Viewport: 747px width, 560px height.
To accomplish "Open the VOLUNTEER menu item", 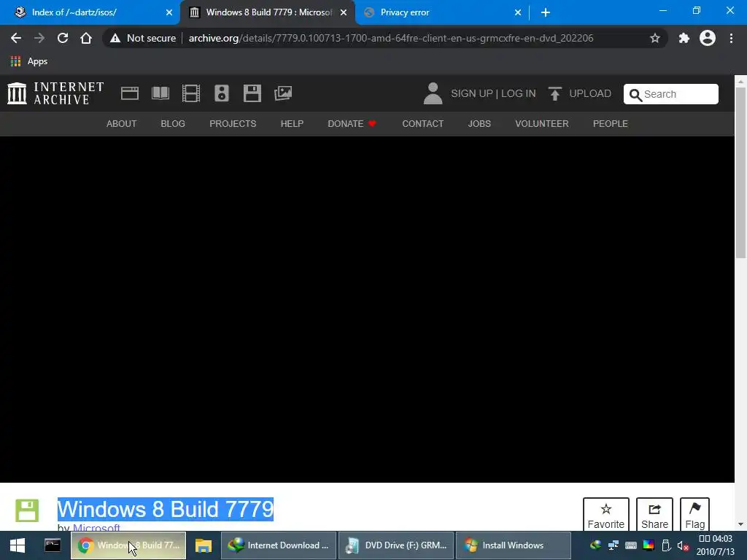I will coord(542,124).
